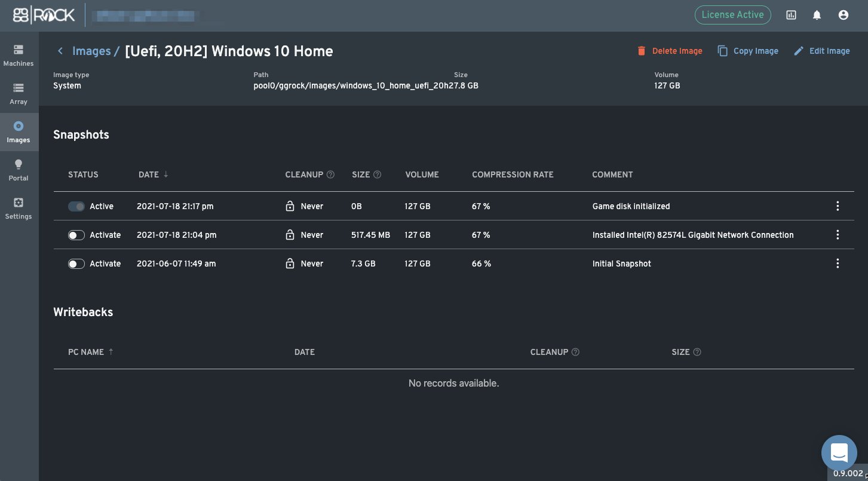Open the statistics chart icon in header
Viewport: 868px width, 481px height.
791,15
